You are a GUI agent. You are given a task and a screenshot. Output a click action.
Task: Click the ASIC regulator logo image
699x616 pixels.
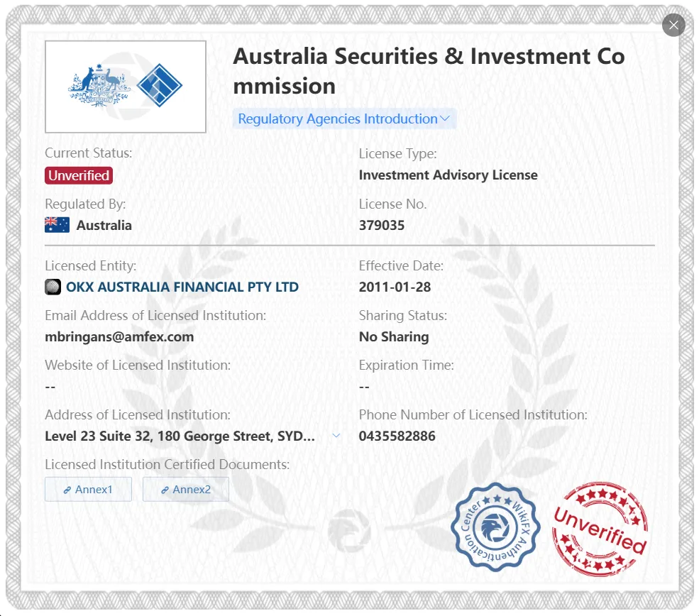126,87
